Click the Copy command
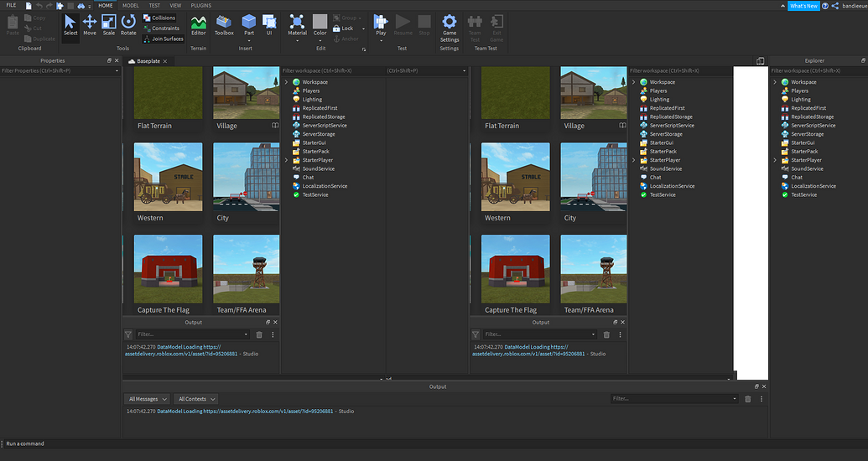The width and height of the screenshot is (868, 461). (35, 18)
